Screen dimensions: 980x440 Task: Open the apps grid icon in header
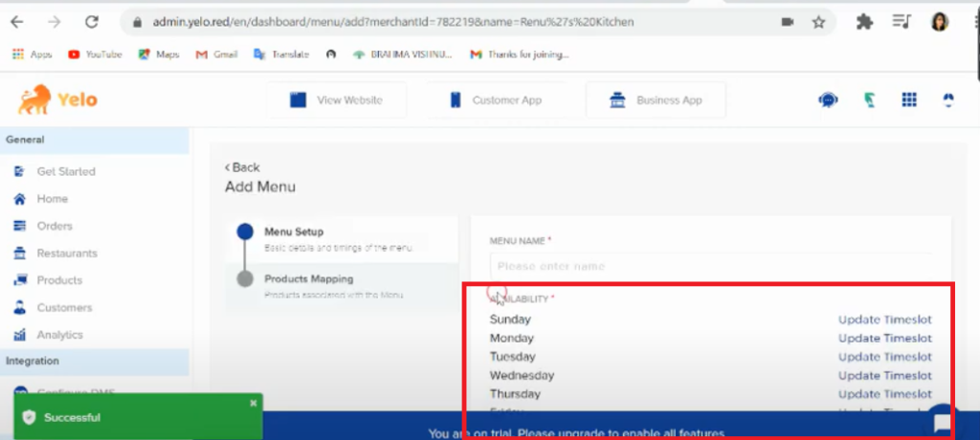[x=909, y=99]
